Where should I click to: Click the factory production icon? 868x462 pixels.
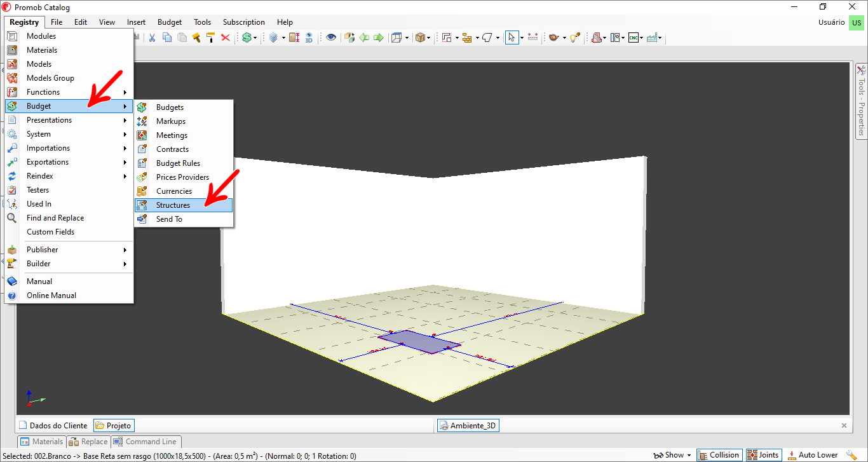pos(652,37)
